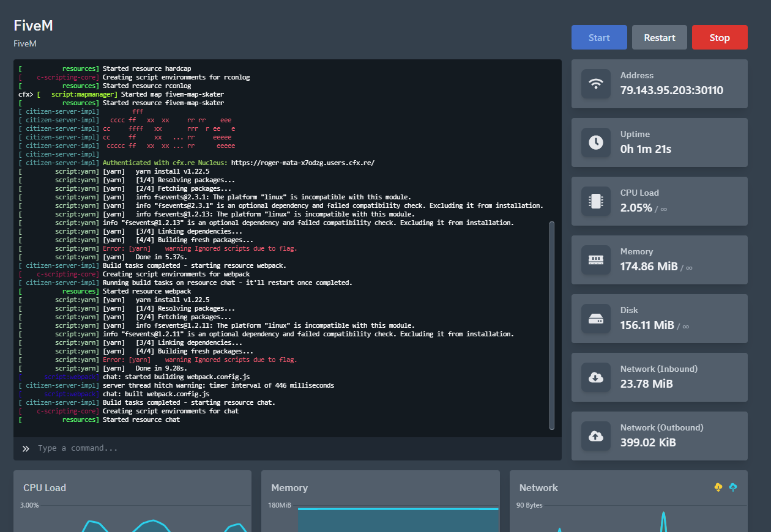Click the yellow download icon in Network chart

718,487
